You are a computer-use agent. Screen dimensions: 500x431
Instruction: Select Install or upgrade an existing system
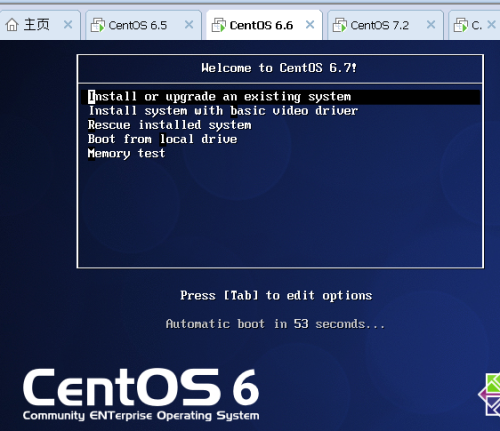(x=281, y=97)
